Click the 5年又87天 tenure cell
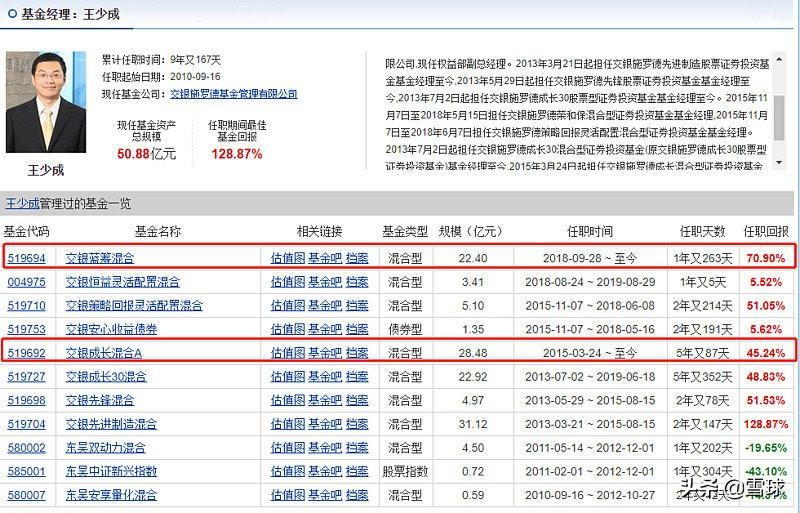Image resolution: width=800 pixels, height=513 pixels. [703, 353]
